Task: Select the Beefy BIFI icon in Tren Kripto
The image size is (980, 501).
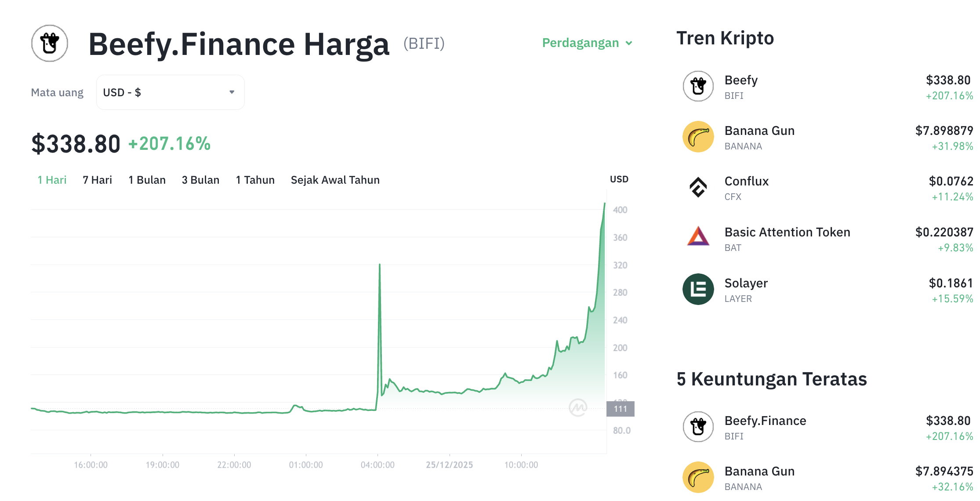Action: 698,87
